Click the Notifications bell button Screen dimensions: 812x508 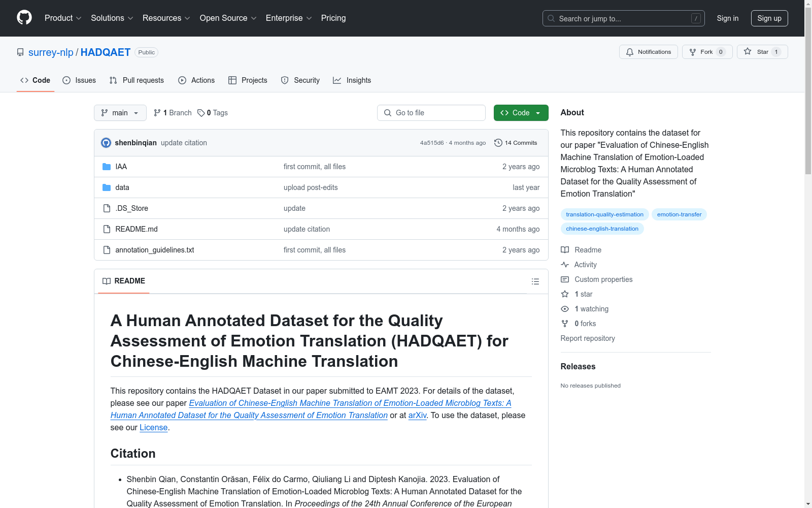(x=649, y=52)
